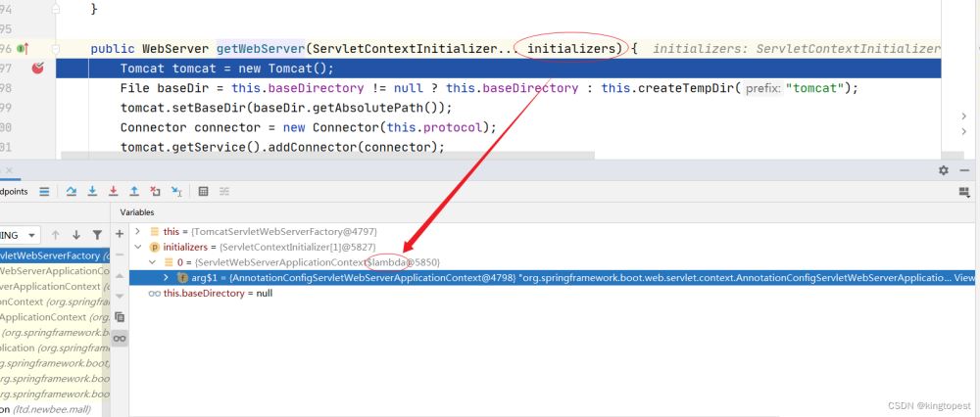This screenshot has width=980, height=417.
Task: Click the debug panel settings gear
Action: click(943, 170)
